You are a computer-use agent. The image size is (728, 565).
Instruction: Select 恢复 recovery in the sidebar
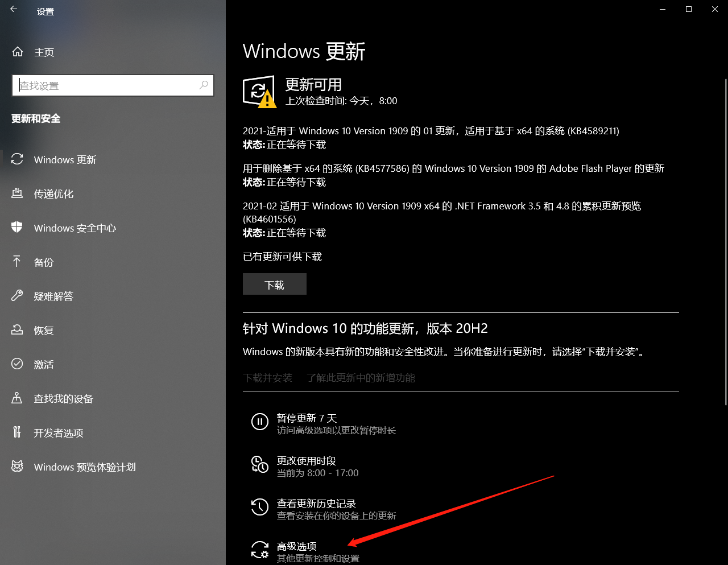click(x=43, y=331)
